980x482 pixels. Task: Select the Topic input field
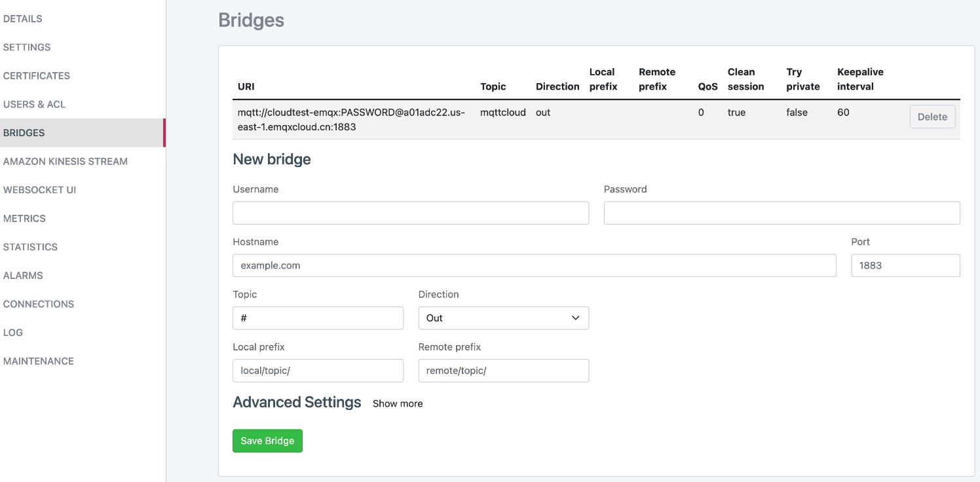click(x=318, y=318)
